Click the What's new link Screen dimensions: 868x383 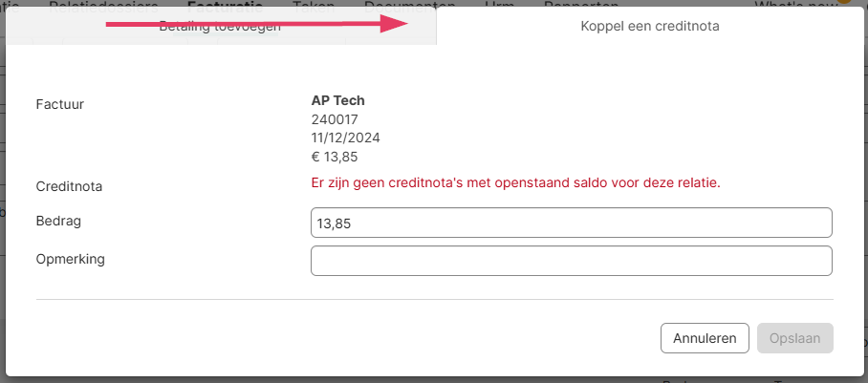click(x=793, y=5)
